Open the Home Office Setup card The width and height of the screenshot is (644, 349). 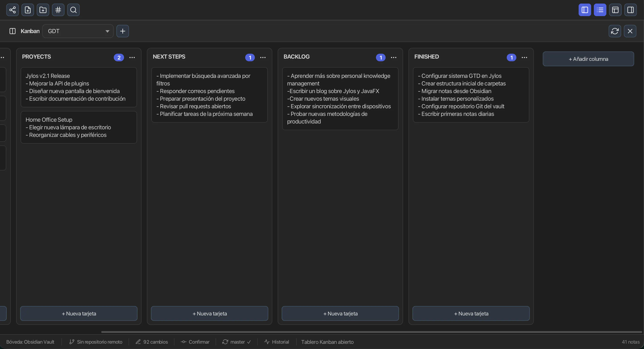[x=79, y=128]
